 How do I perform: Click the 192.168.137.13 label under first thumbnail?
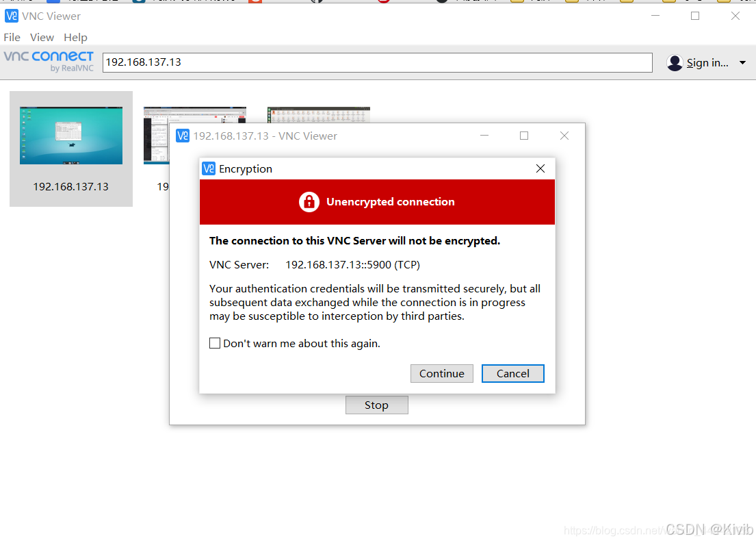[x=71, y=186]
